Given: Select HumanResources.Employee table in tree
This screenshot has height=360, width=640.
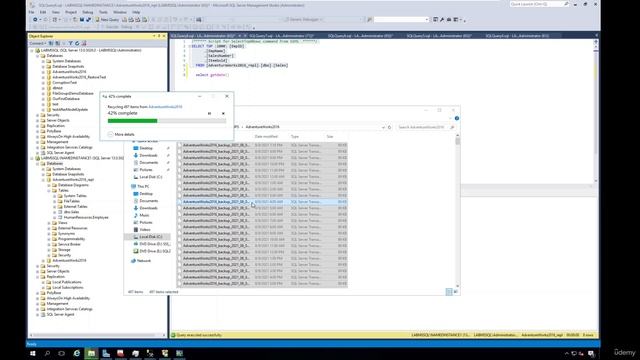Looking at the screenshot, I should pyautogui.click(x=86, y=218).
